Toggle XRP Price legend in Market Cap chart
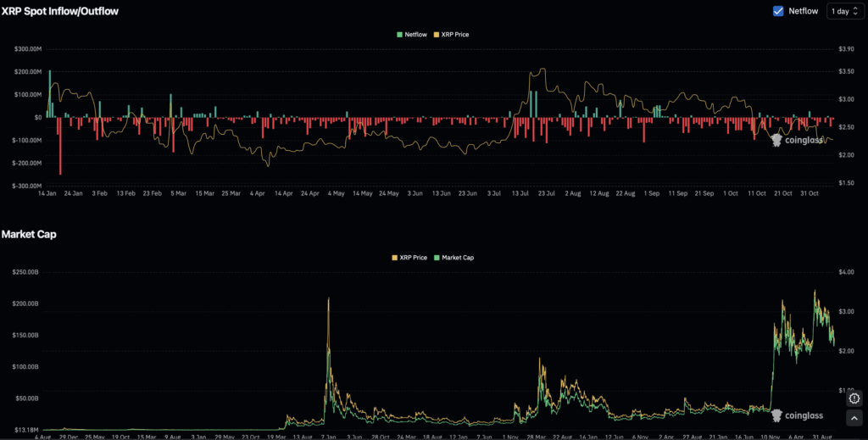 409,258
